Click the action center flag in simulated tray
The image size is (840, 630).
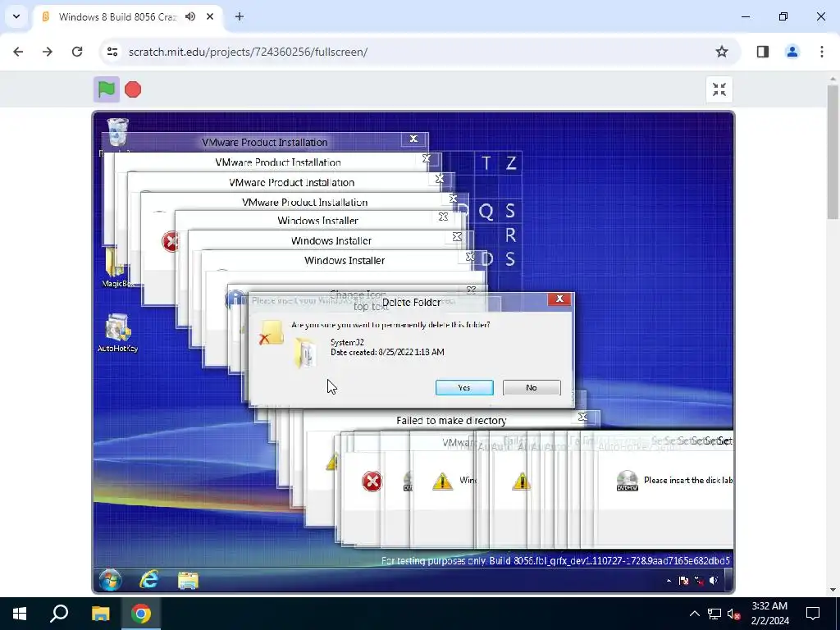pos(683,580)
